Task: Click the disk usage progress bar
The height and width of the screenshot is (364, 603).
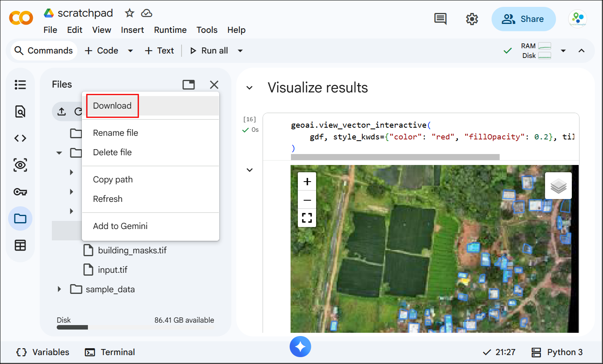Action: tap(135, 328)
